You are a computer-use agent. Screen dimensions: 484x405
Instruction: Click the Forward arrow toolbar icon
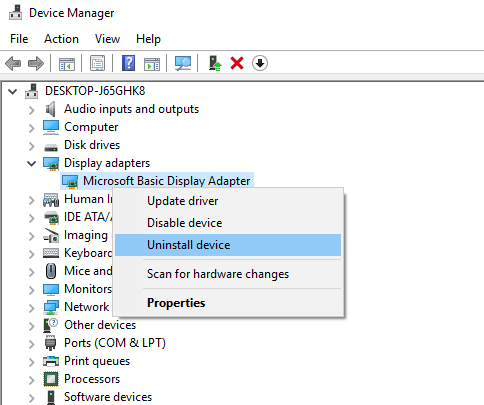(x=36, y=63)
